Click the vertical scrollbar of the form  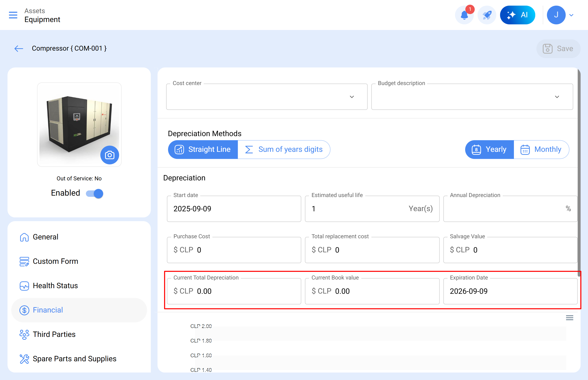click(x=579, y=173)
